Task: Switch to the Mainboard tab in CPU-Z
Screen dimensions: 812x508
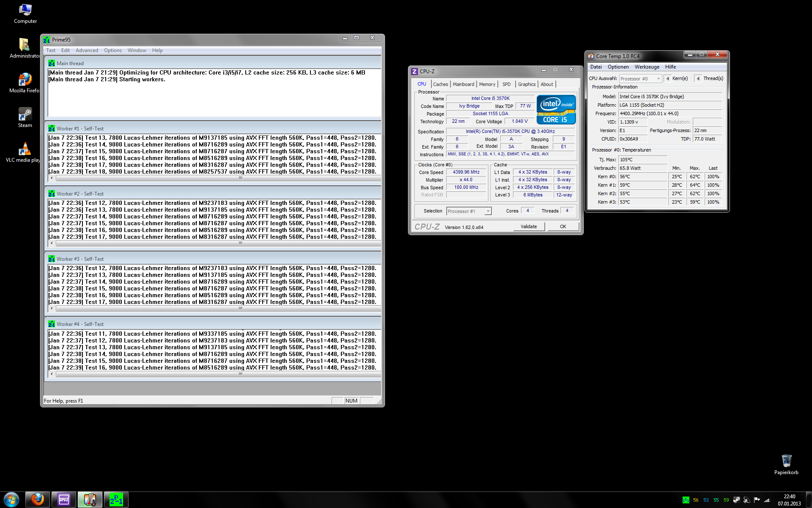Action: (x=463, y=84)
